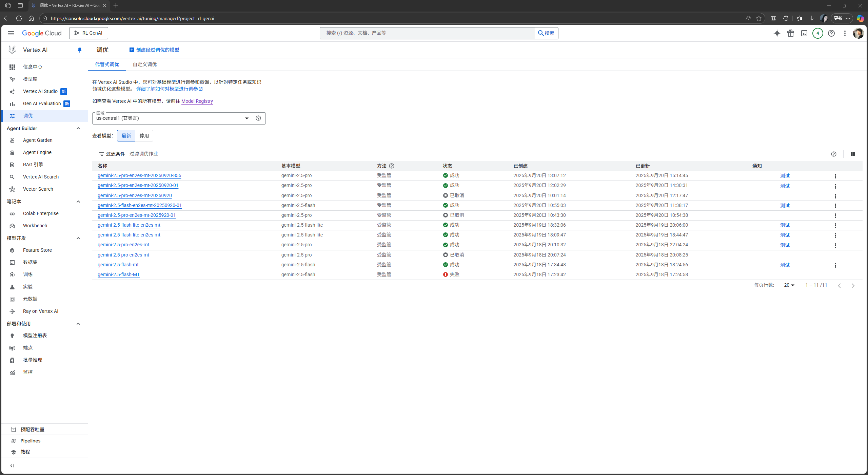Collapse the side navigation panel

[12, 466]
